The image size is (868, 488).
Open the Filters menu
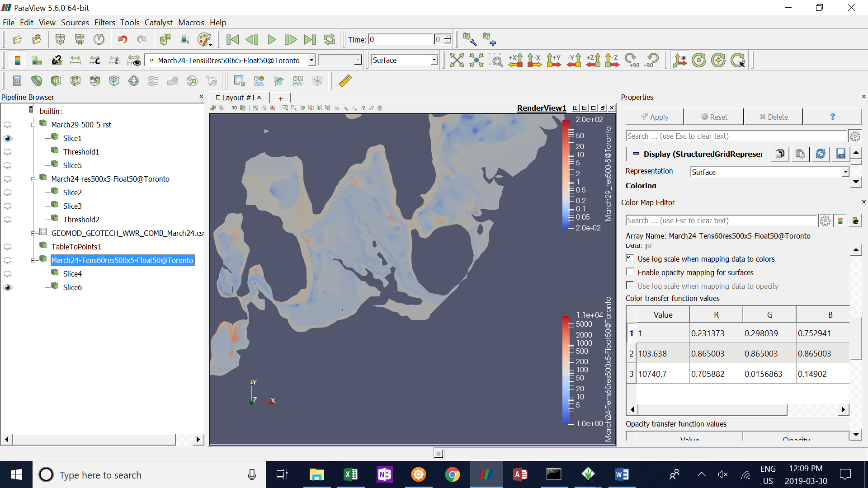coord(104,23)
